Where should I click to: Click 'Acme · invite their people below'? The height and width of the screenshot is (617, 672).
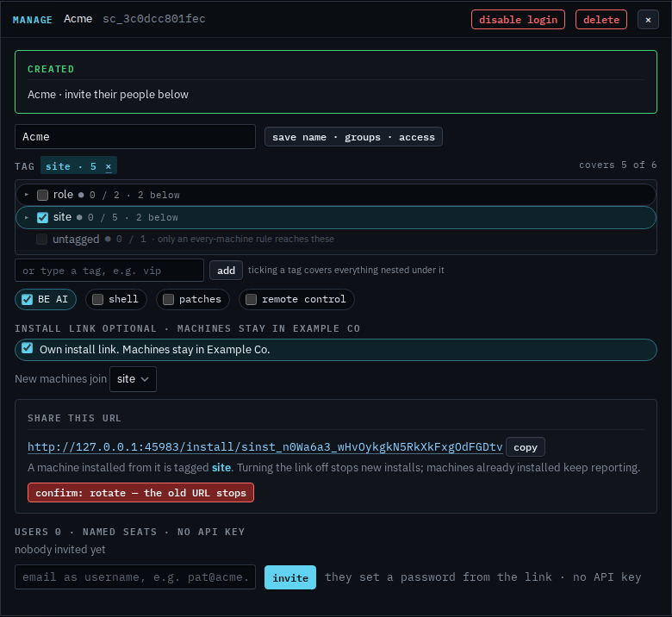coord(108,94)
